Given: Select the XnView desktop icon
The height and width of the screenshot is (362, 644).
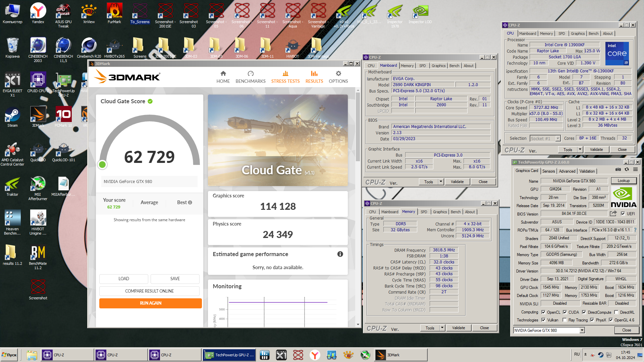Looking at the screenshot, I should click(x=89, y=13).
